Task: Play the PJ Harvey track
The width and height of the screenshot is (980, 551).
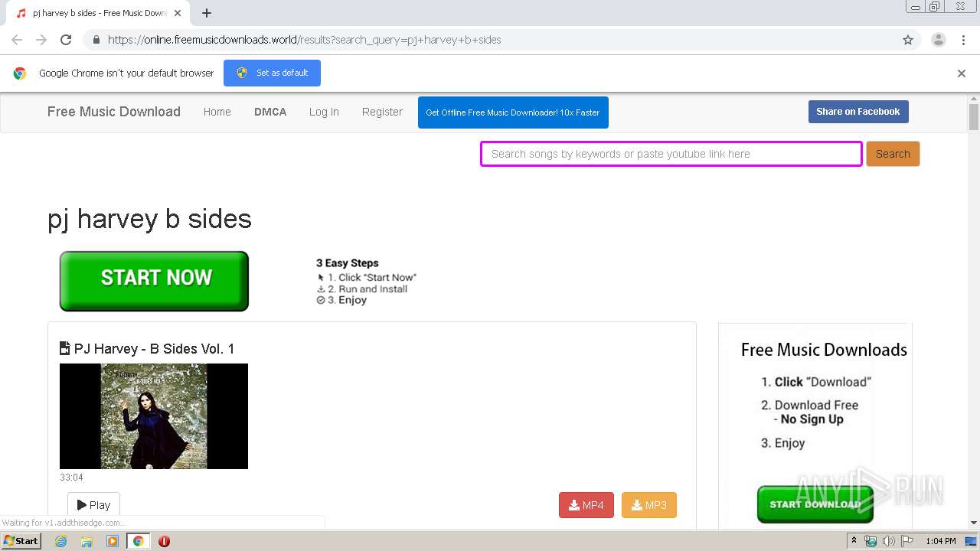Action: tap(93, 505)
